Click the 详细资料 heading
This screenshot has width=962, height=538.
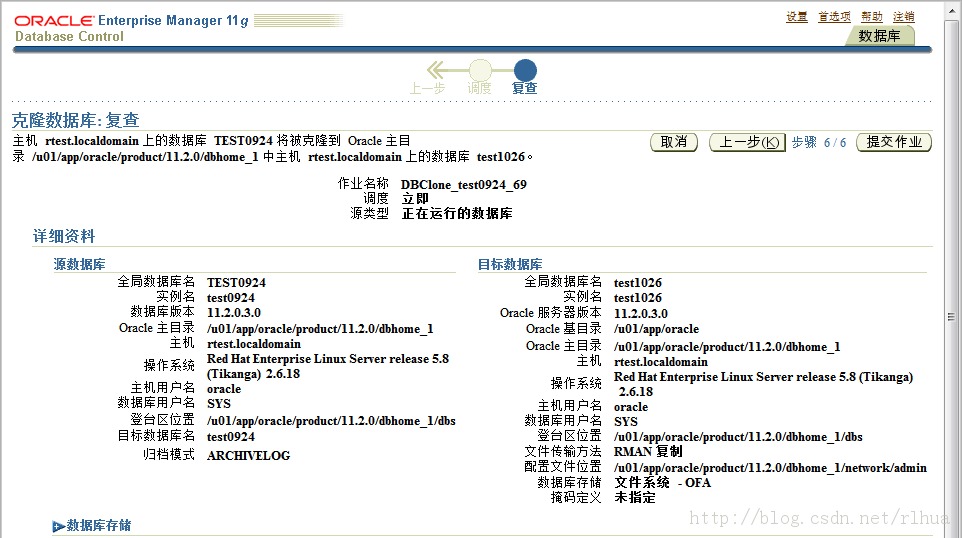[64, 236]
